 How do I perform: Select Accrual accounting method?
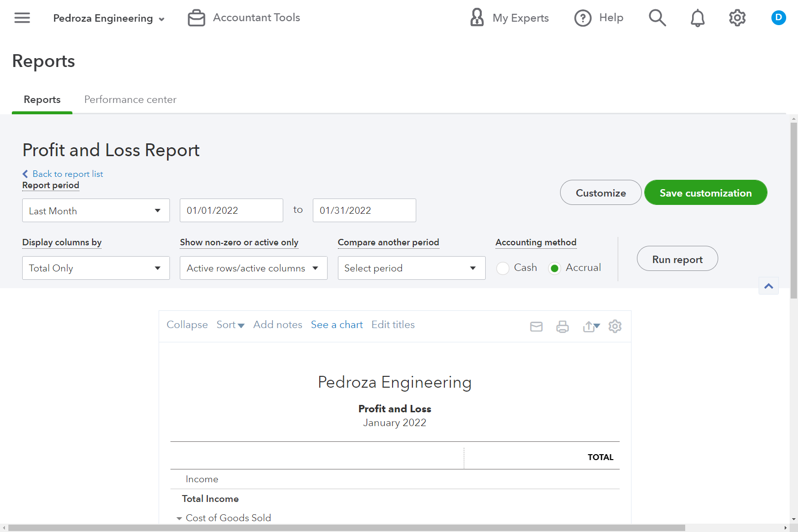pyautogui.click(x=554, y=268)
